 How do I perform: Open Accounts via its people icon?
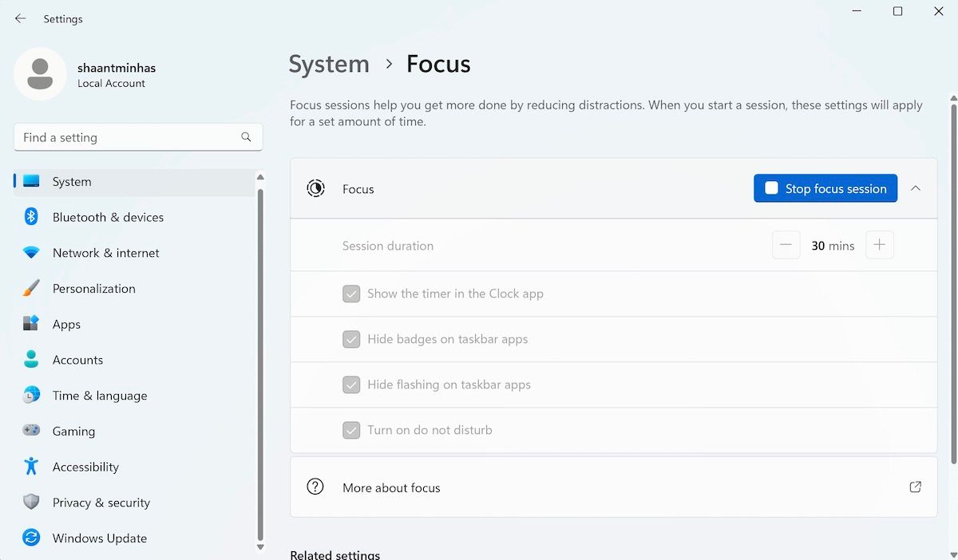31,360
